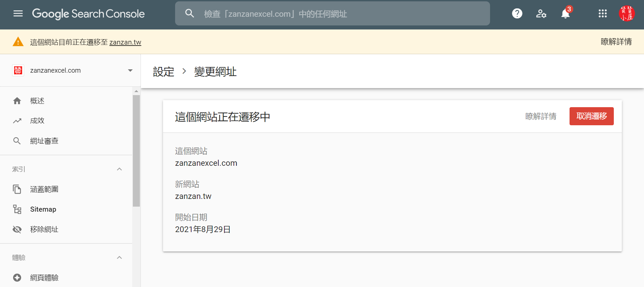Click the 網址審查 magnifier icon
Screen dimensions: 644x287
17,141
